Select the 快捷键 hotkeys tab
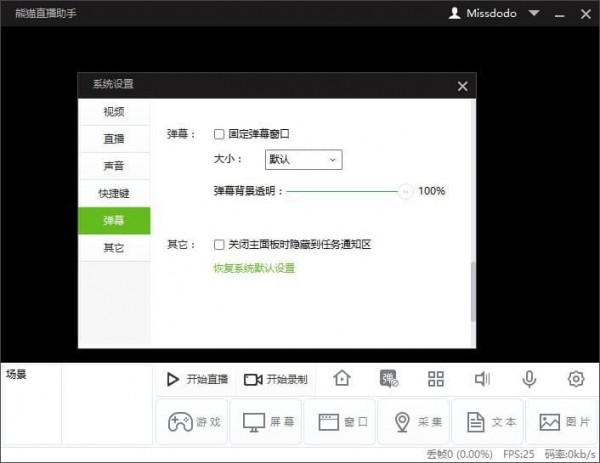 (113, 193)
